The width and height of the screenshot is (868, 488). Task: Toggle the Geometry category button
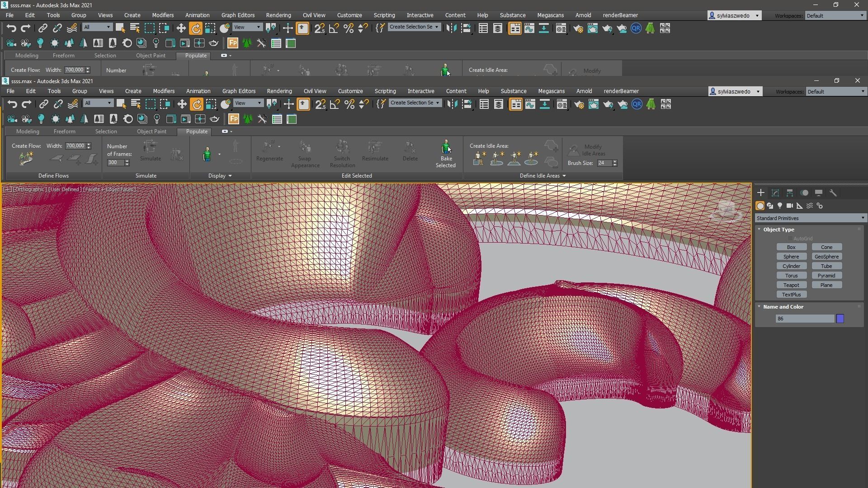pos(760,206)
